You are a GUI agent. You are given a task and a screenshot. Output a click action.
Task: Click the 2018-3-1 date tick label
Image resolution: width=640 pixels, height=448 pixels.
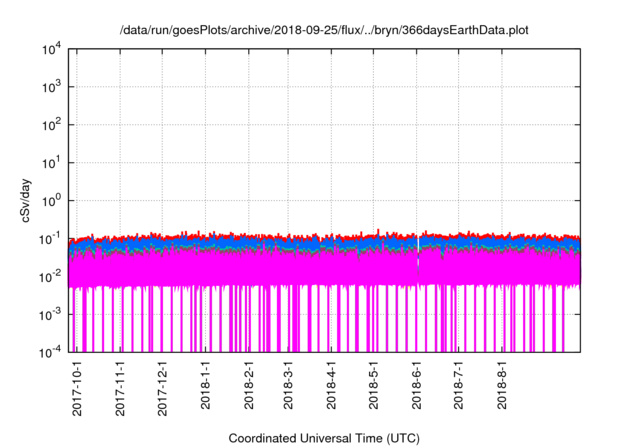[x=288, y=384]
